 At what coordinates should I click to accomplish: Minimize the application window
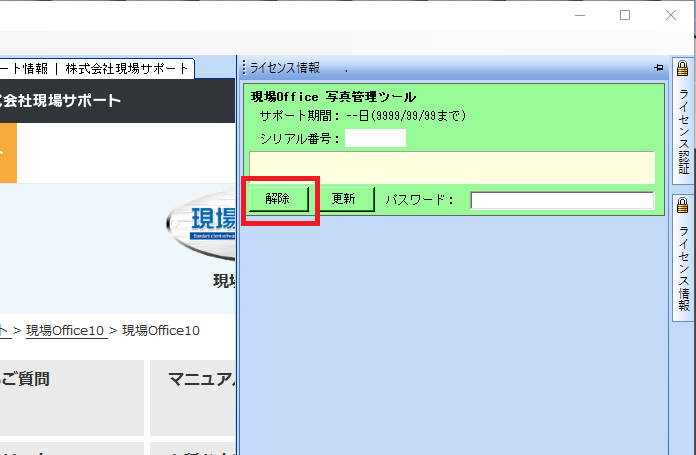tap(580, 15)
